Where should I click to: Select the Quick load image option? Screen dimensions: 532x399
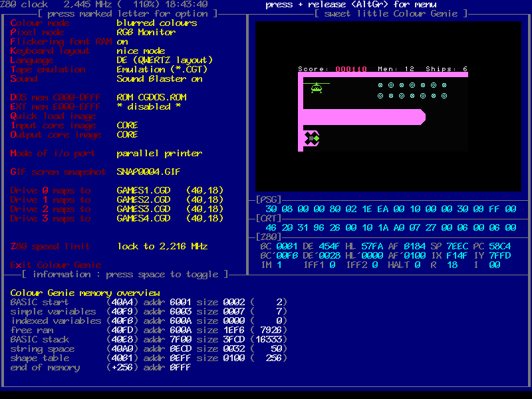[x=53, y=116]
